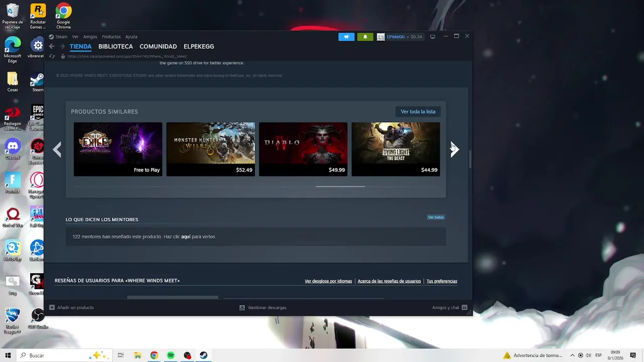Open Ver desglose por idiomas link
Image resolution: width=644 pixels, height=362 pixels.
click(329, 281)
